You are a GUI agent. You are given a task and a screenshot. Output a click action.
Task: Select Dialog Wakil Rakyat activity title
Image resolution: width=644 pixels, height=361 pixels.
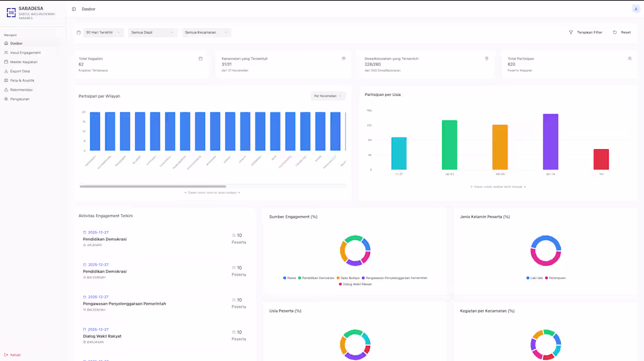102,336
